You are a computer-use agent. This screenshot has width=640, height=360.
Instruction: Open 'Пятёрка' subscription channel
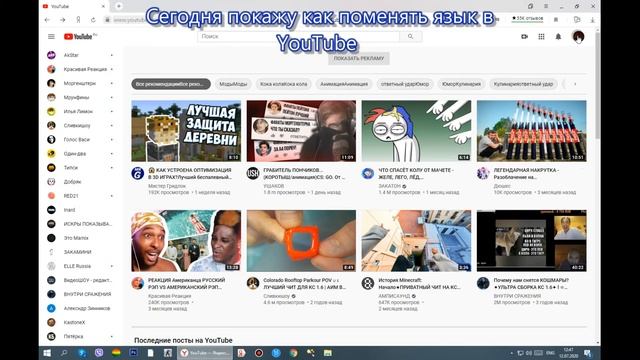(80, 336)
